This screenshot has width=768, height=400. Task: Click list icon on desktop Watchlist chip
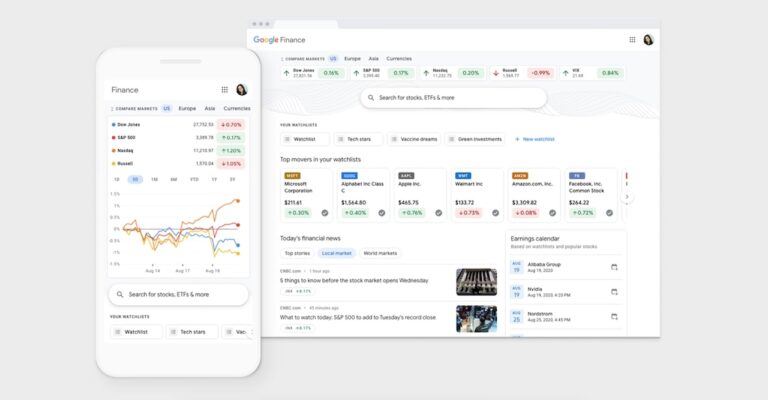pos(288,140)
